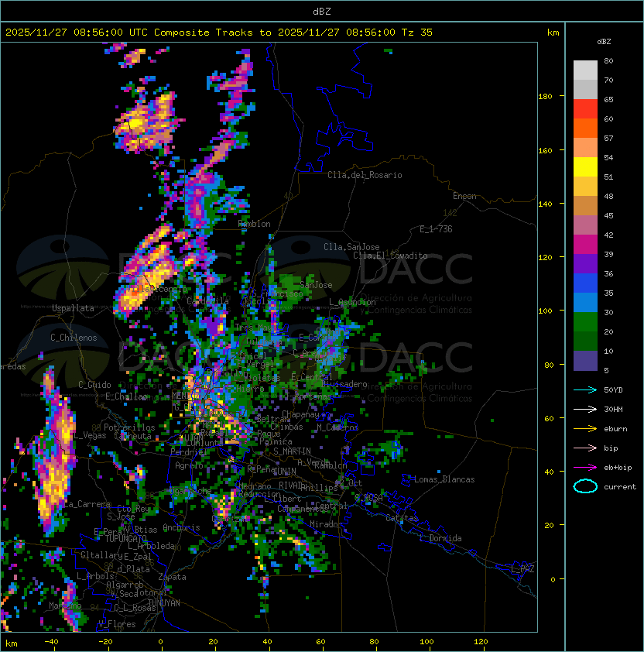Select the bright green 20-30 dBZ swatch
The width and height of the screenshot is (644, 652).
585,322
